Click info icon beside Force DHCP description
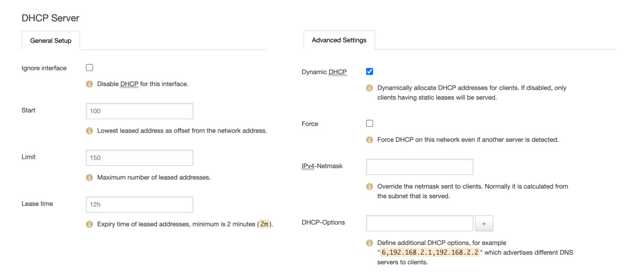644x274 pixels. [x=369, y=140]
